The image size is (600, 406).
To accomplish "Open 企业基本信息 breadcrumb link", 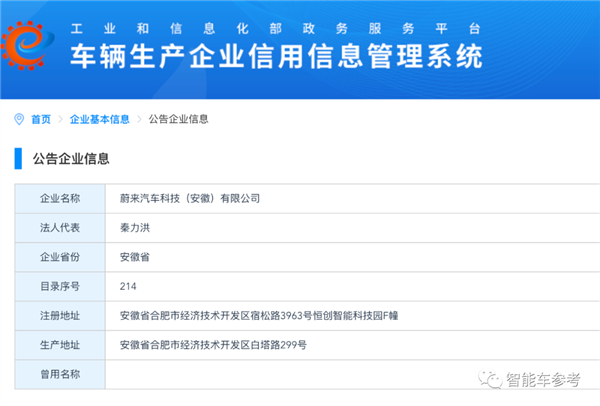I will point(100,119).
